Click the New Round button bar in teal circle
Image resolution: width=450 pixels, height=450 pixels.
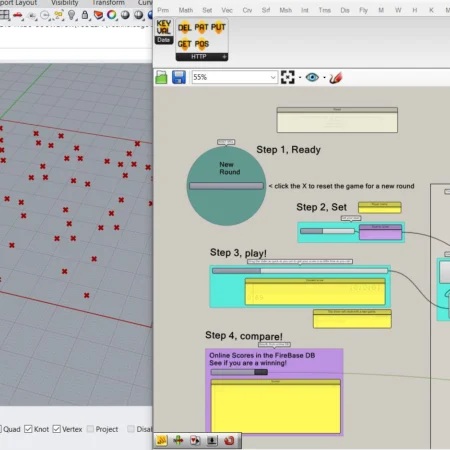click(x=226, y=186)
